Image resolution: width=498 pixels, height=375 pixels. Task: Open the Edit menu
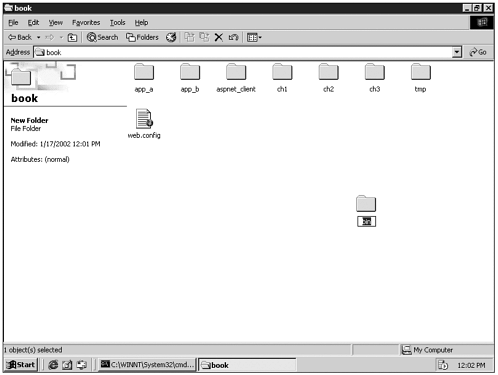point(33,23)
